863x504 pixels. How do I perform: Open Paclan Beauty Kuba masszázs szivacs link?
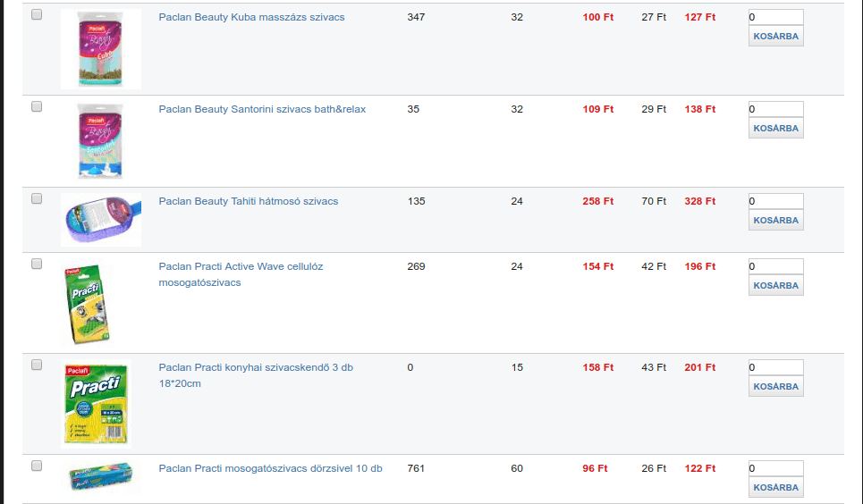point(251,17)
